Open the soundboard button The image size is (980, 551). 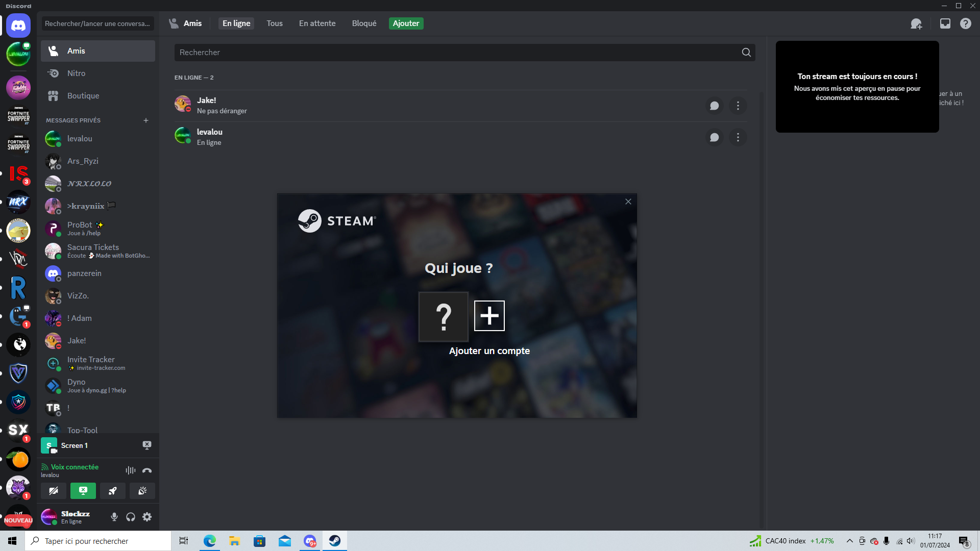[x=142, y=491]
